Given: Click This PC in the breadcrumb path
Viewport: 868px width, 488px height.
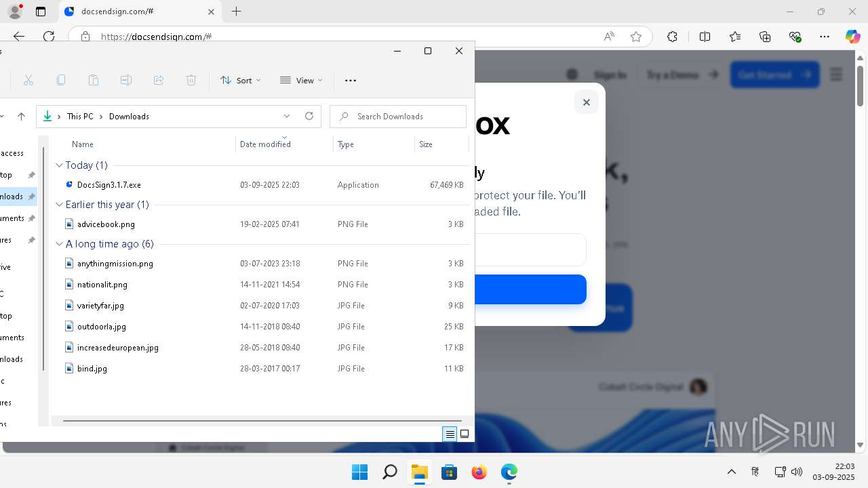Looking at the screenshot, I should [x=80, y=117].
